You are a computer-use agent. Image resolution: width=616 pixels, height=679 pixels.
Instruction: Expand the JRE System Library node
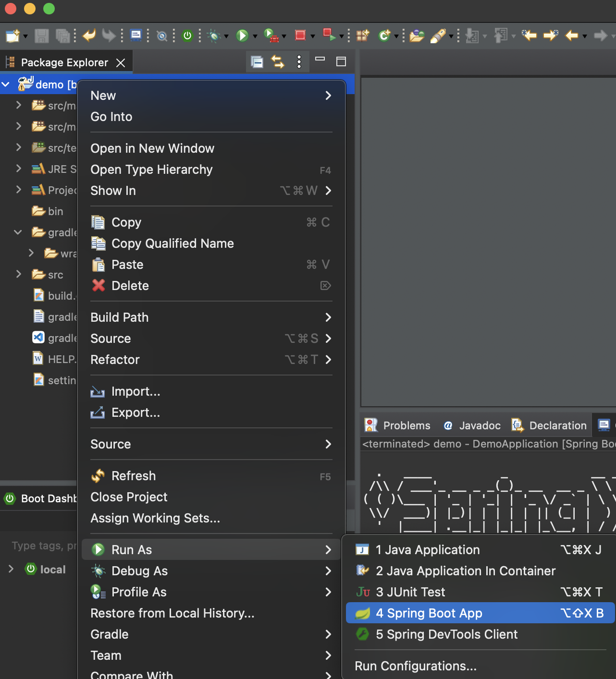tap(18, 168)
